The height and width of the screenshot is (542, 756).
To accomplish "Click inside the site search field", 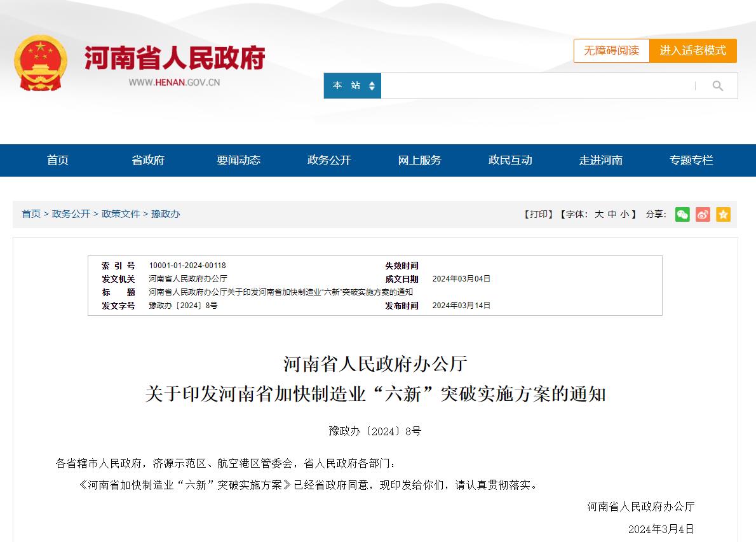I will pos(537,86).
